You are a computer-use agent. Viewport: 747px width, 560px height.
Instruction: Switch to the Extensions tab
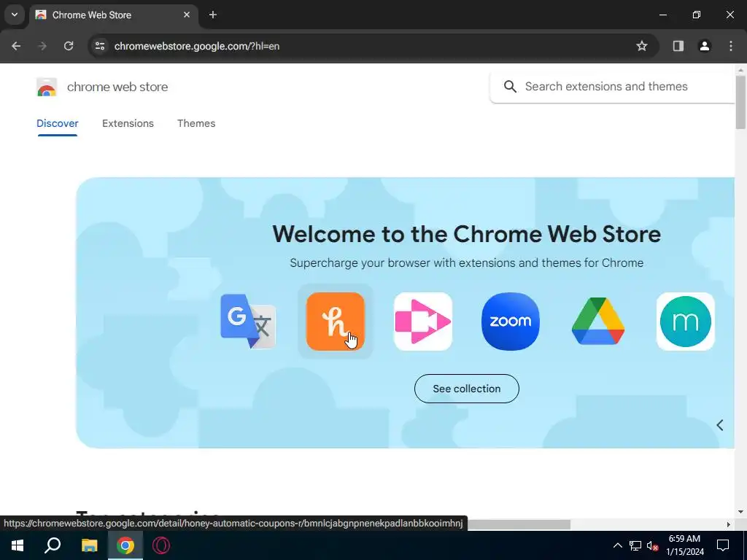128,123
